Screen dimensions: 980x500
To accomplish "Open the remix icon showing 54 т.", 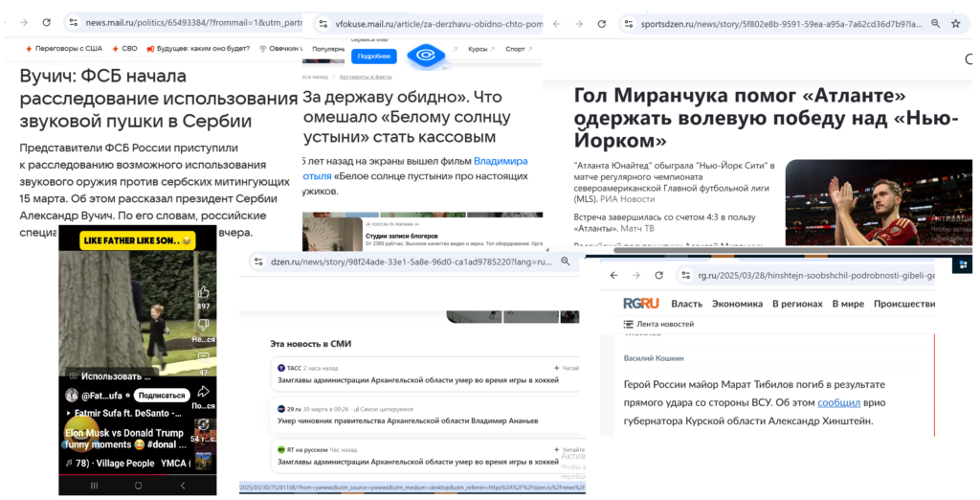I will (x=203, y=427).
